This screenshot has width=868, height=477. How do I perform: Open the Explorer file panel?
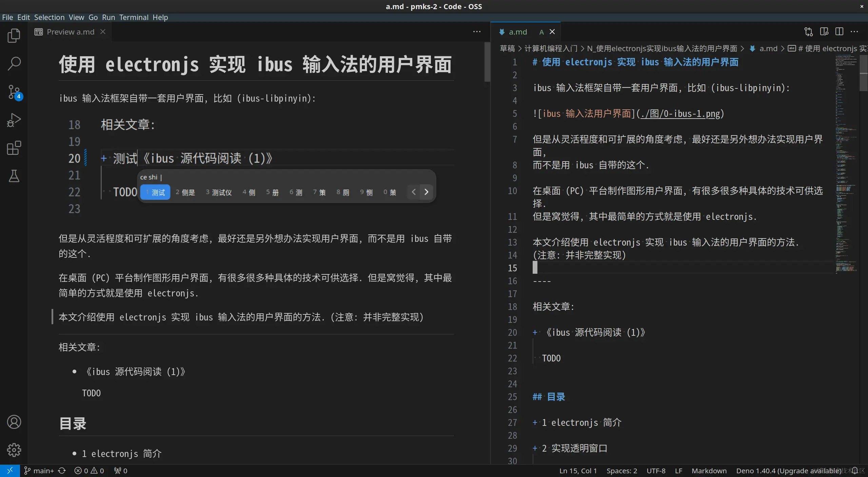pos(14,35)
